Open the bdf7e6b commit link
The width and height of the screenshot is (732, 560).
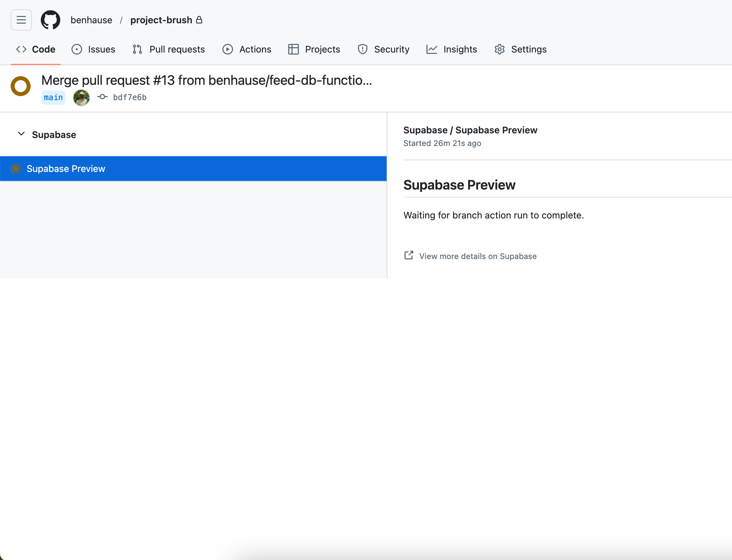point(130,97)
